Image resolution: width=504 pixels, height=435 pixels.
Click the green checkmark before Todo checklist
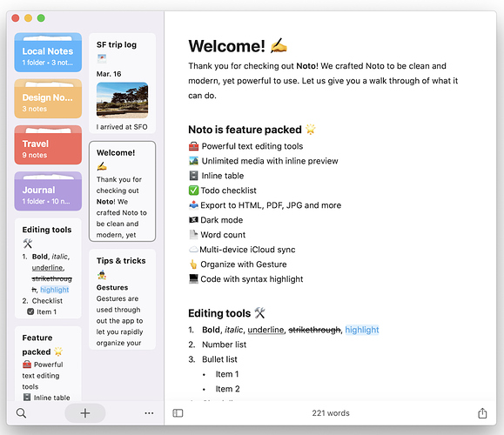pyautogui.click(x=193, y=191)
